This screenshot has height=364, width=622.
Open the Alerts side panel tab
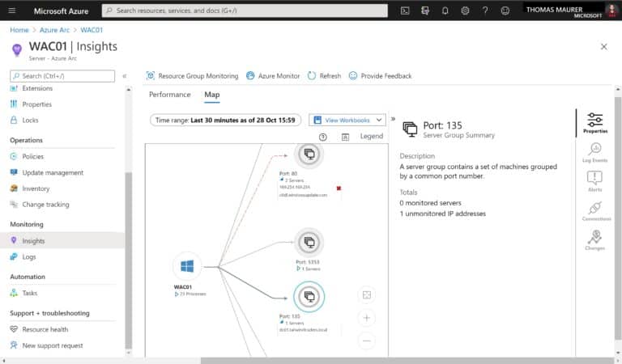595,181
